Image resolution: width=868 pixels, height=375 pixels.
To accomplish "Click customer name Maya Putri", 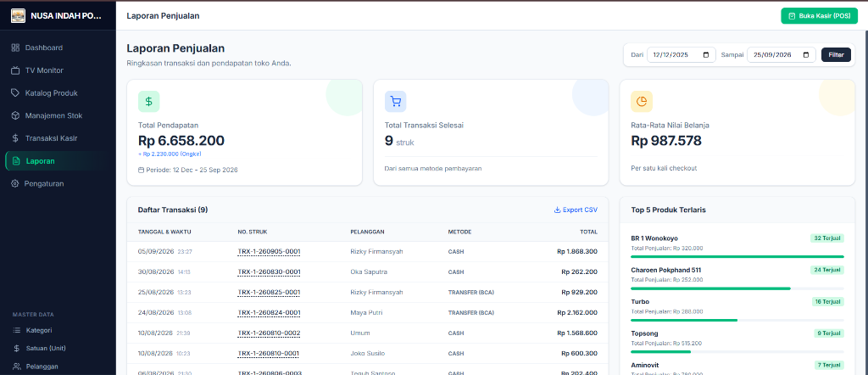I will point(366,312).
